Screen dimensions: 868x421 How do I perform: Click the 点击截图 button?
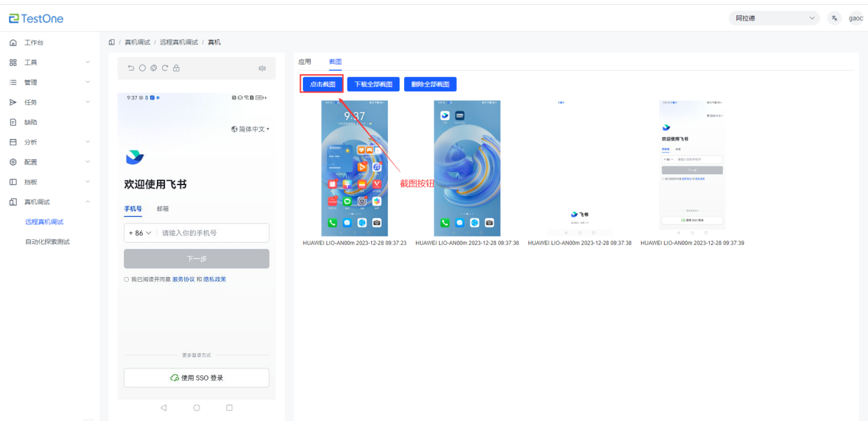tap(323, 84)
